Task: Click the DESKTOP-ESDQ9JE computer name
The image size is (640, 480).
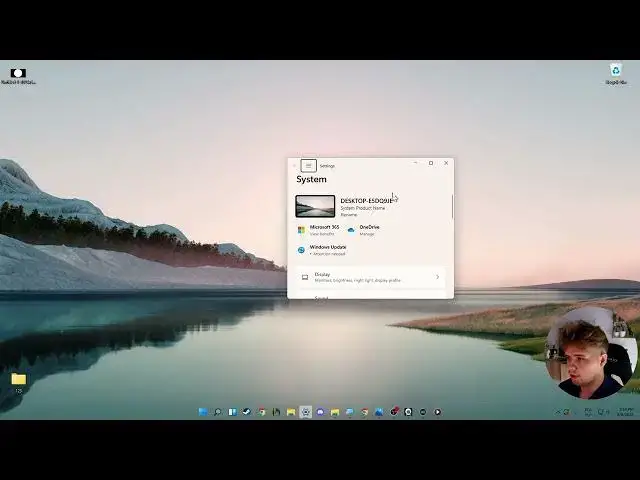Action: click(x=367, y=201)
